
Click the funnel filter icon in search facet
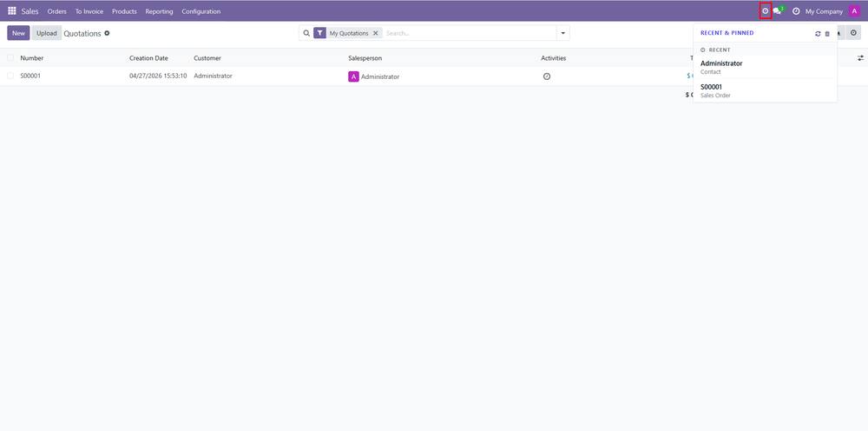(x=320, y=33)
